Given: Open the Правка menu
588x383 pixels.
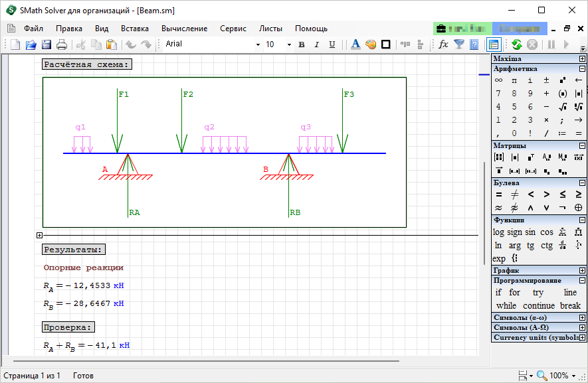Looking at the screenshot, I should tap(69, 29).
